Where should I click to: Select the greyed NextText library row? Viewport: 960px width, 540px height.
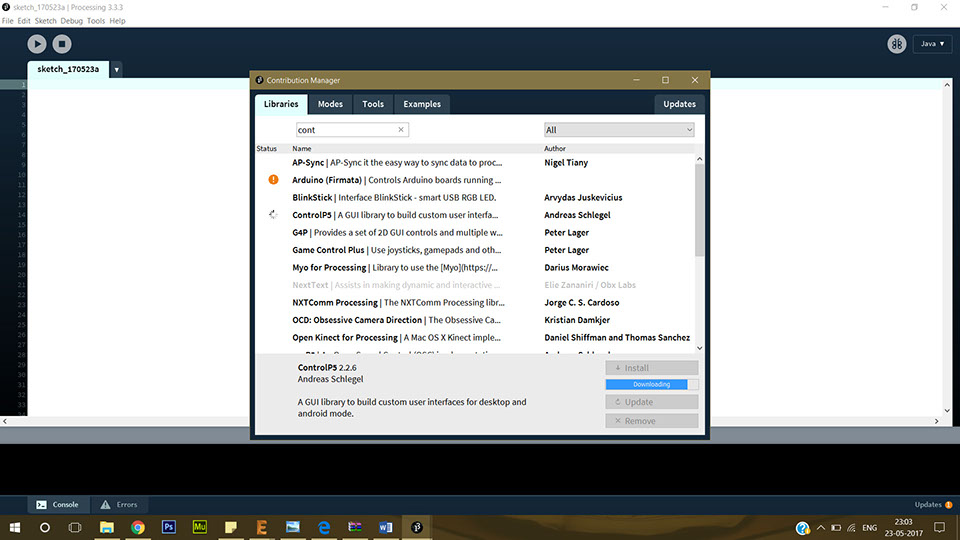coord(475,285)
